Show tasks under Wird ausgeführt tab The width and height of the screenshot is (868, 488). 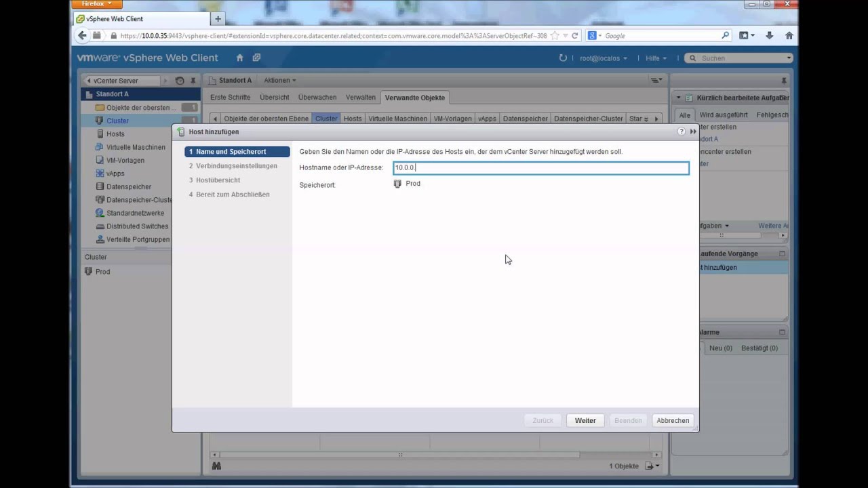click(724, 115)
